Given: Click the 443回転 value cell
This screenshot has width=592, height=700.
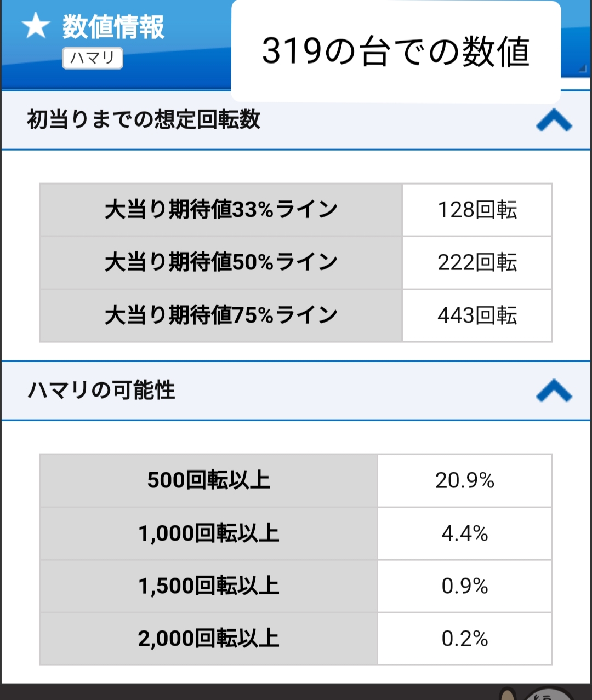Looking at the screenshot, I should pos(477,315).
